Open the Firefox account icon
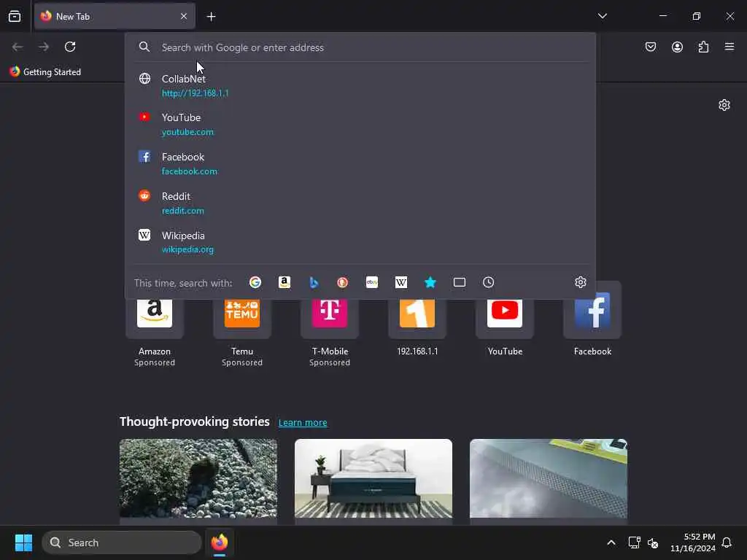This screenshot has width=747, height=560. click(x=677, y=47)
